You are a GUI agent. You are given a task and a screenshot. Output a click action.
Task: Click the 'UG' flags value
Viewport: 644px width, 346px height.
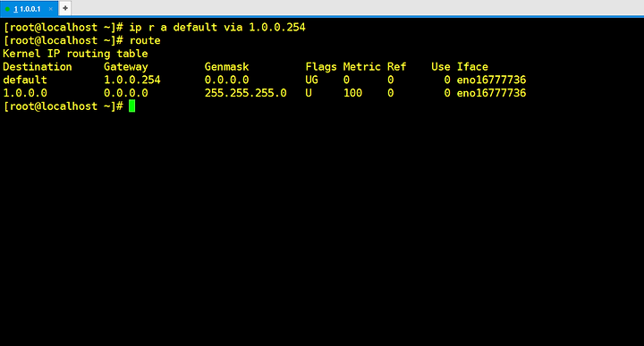[312, 80]
